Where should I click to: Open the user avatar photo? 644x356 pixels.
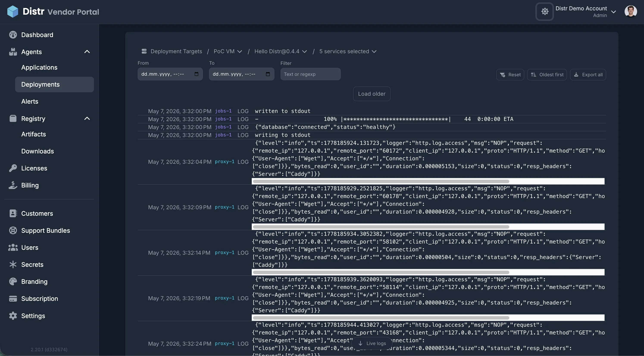(630, 11)
